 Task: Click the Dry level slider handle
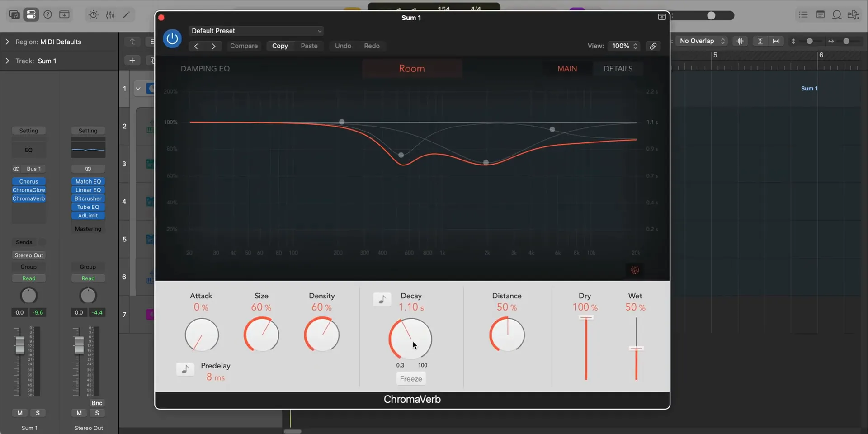(x=586, y=318)
